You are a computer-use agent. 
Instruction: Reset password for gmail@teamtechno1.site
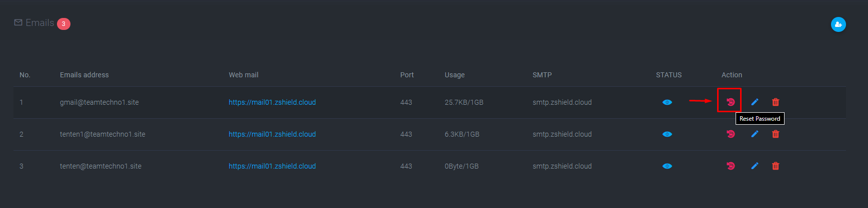click(731, 102)
